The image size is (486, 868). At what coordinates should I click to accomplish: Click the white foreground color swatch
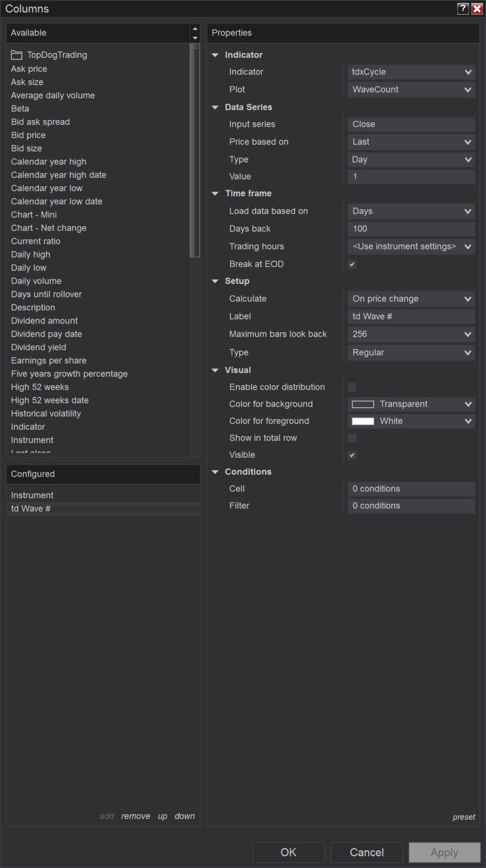coord(363,421)
